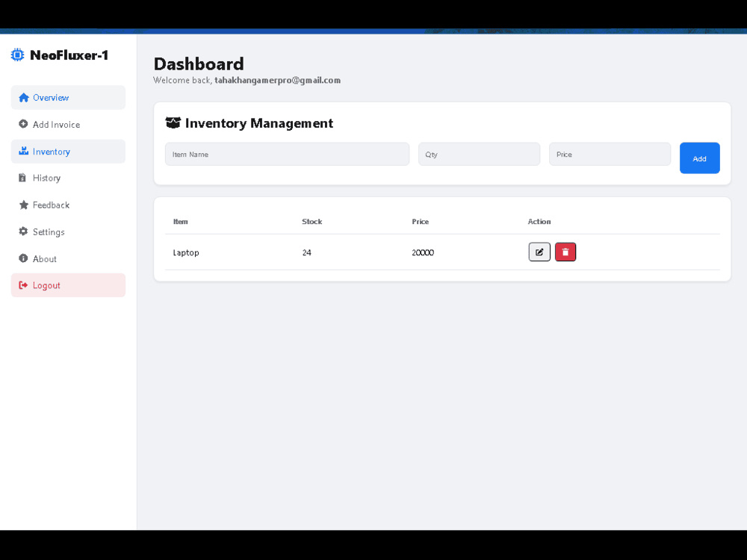747x560 pixels.
Task: Open the About page
Action: coord(68,258)
